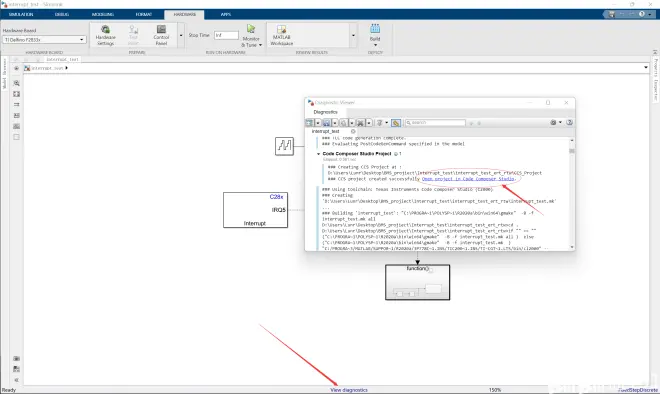Open MATLAB Workspace from Review Results
This screenshot has height=394, width=660.
pos(282,35)
